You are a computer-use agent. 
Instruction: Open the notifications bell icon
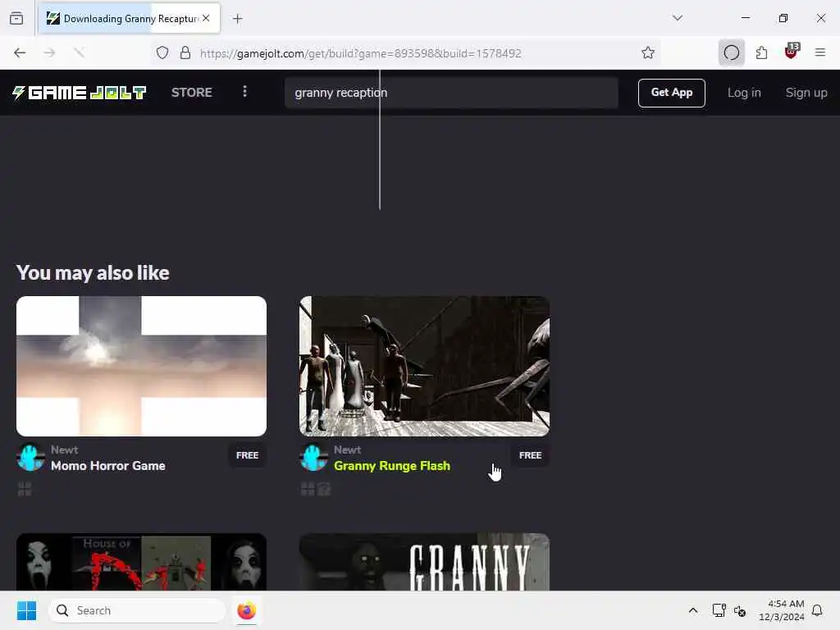(817, 610)
